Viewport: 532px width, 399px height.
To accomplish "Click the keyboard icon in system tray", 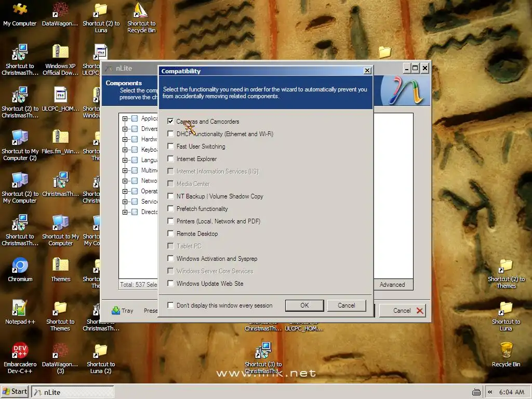I will [476, 392].
